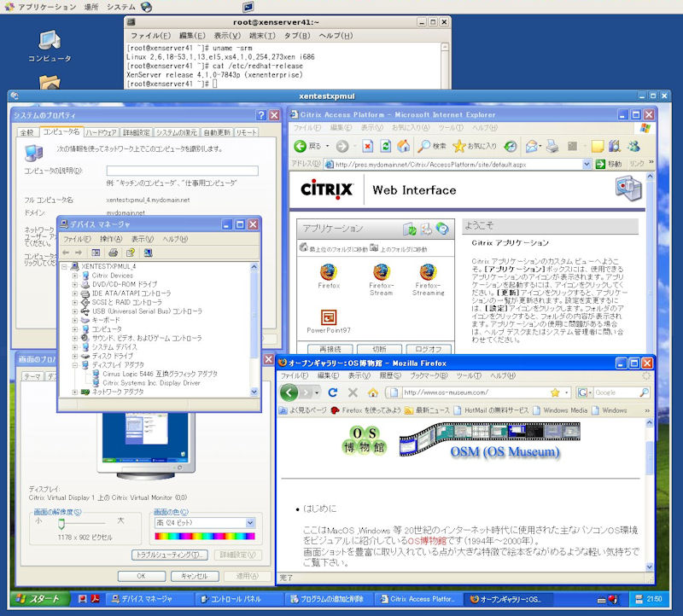The image size is (683, 616).
Task: Click the printer icon in デバイス マネージャ toolbar
Action: click(x=114, y=253)
